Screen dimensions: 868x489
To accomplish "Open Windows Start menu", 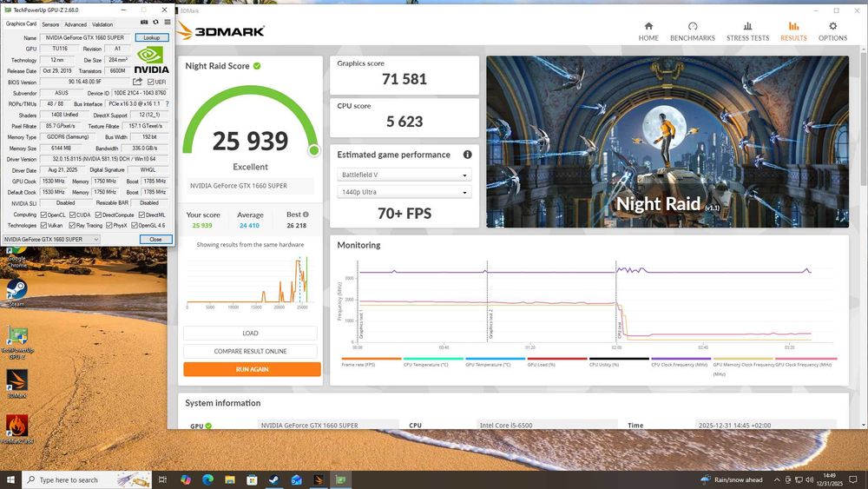I will point(10,479).
